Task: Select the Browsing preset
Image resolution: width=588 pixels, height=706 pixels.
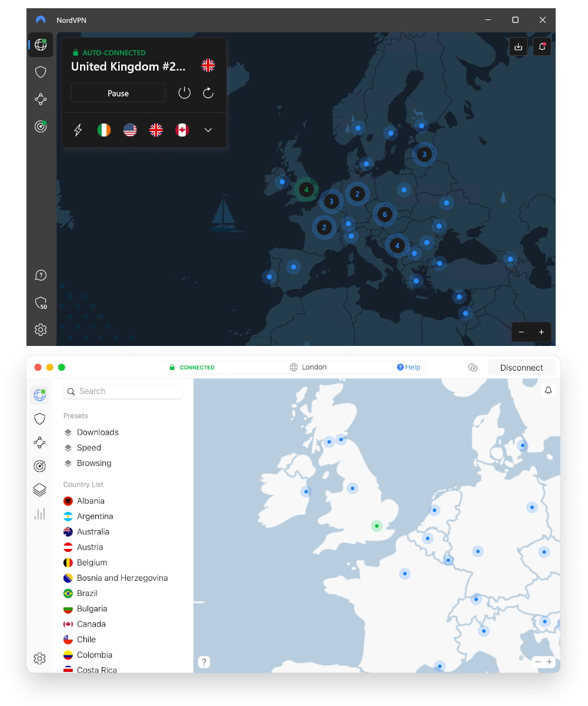Action: point(88,463)
